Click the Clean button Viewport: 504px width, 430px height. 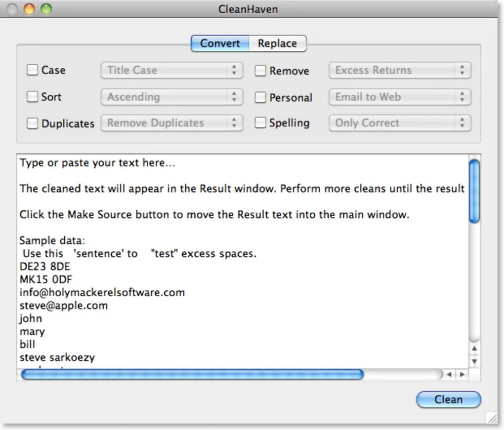[x=448, y=399]
